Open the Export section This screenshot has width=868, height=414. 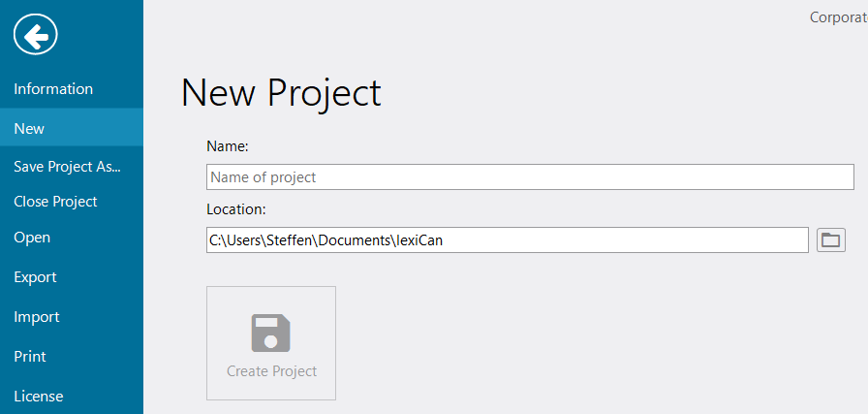coord(35,277)
